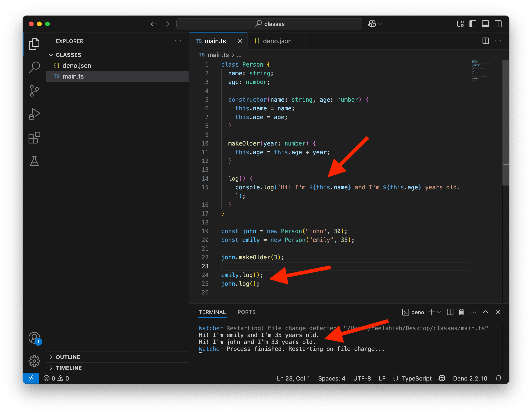Open the Manage gear menu
This screenshot has height=414, width=532.
(x=34, y=361)
